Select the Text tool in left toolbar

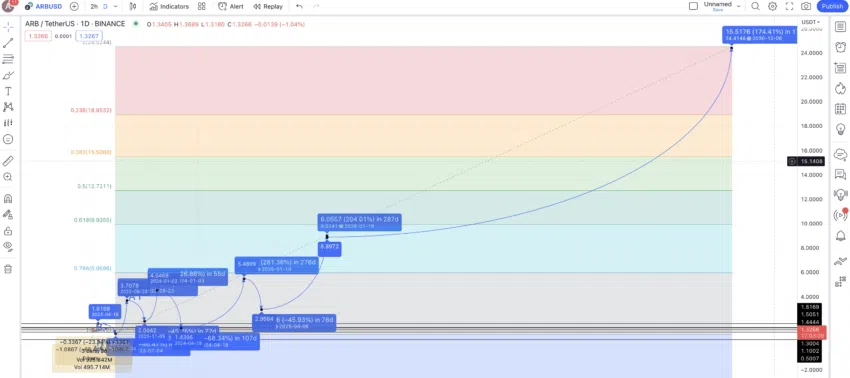tap(8, 91)
